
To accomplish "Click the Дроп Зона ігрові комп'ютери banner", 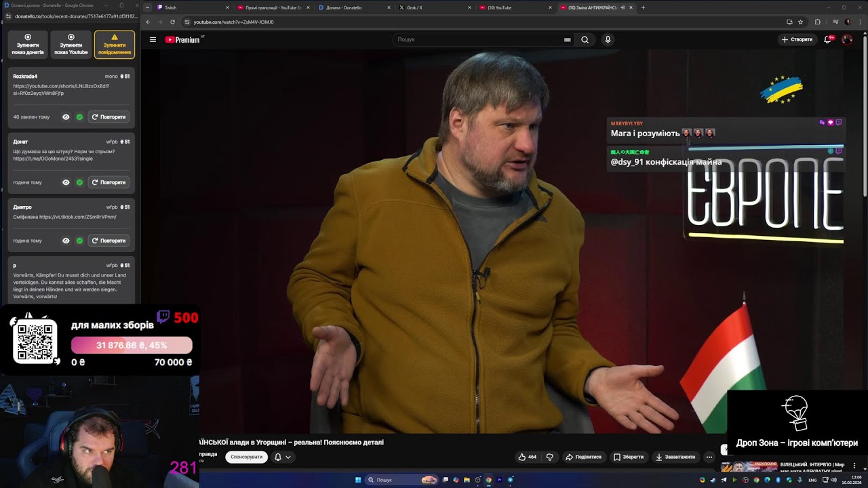I will coord(797,422).
